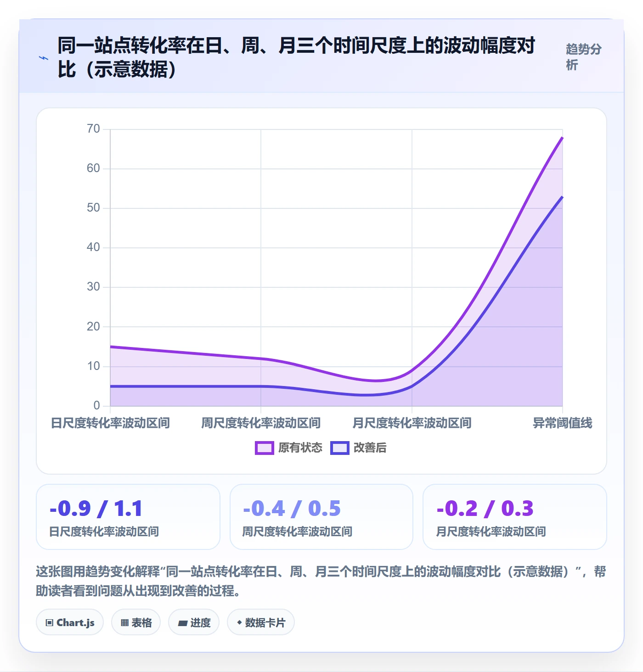Select the 表格 tag chip
The image size is (643, 672).
tap(136, 622)
